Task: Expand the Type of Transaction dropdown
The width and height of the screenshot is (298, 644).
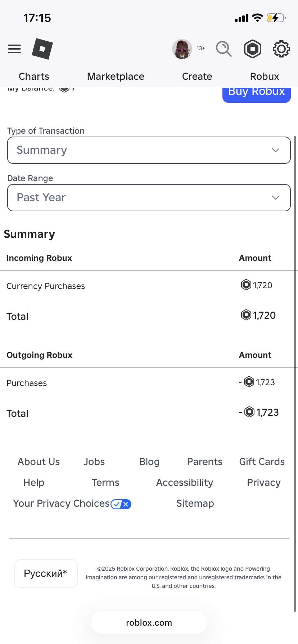Action: pyautogui.click(x=149, y=150)
